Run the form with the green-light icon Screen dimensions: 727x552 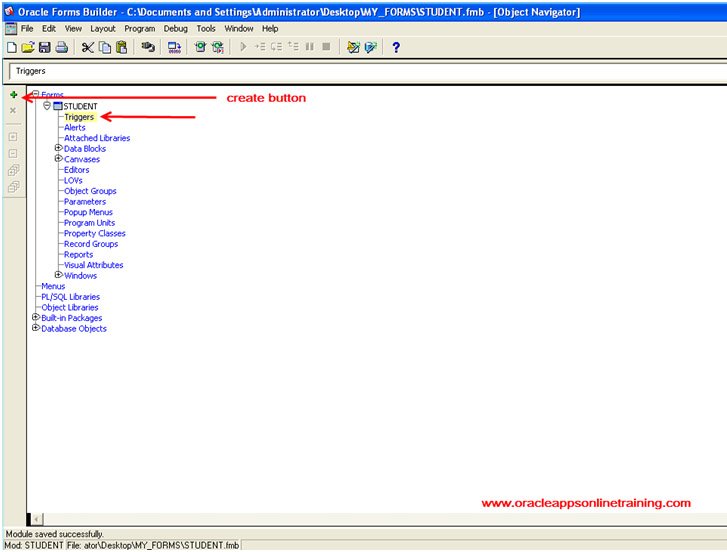(200, 47)
